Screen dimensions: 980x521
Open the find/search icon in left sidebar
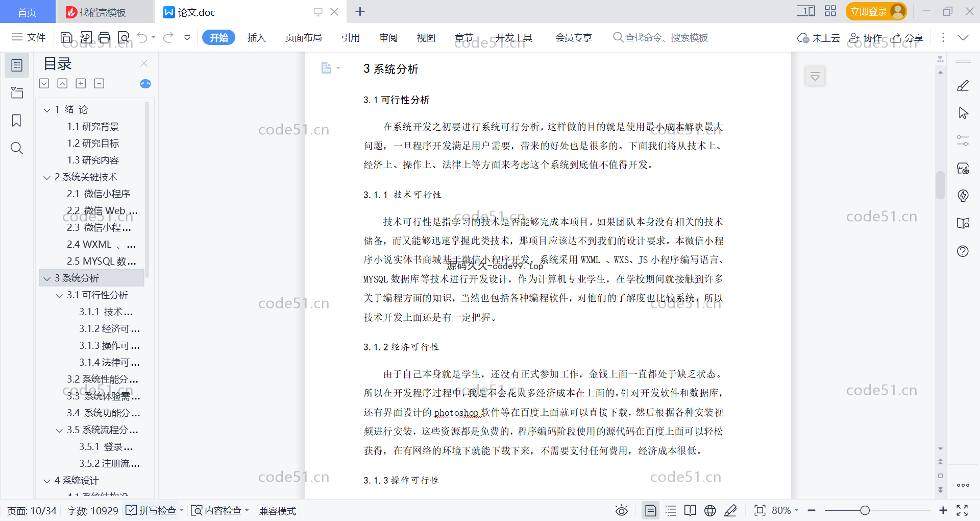click(17, 148)
